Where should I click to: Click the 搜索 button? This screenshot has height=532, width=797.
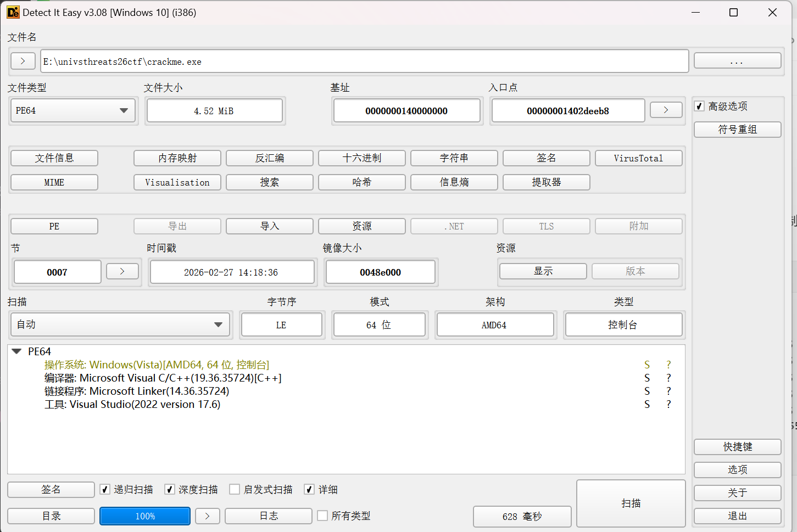click(x=270, y=182)
